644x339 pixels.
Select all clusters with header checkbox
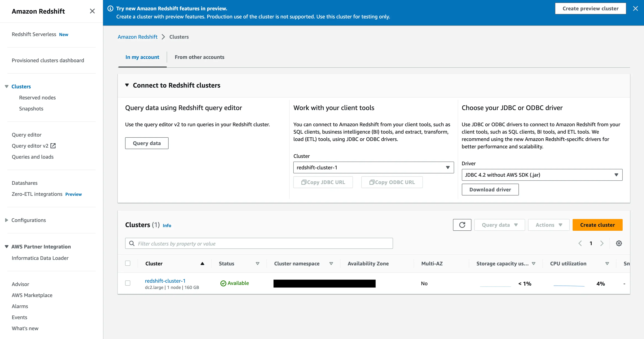[x=128, y=263]
